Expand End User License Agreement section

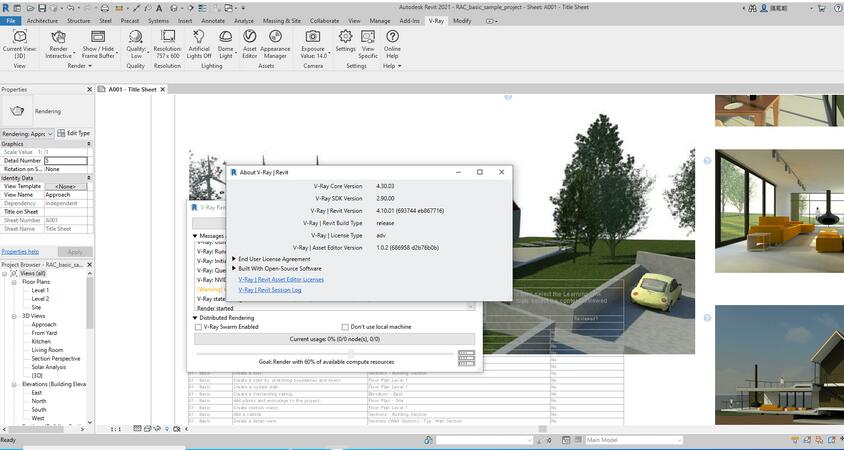pos(234,259)
